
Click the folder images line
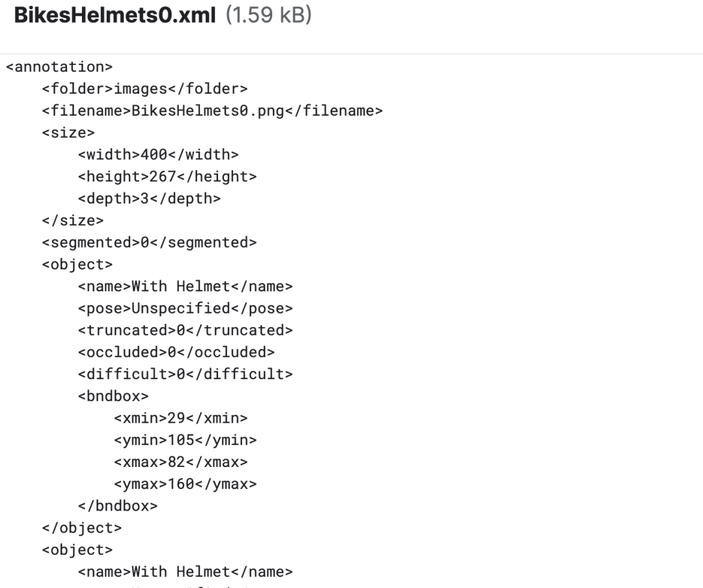click(145, 88)
